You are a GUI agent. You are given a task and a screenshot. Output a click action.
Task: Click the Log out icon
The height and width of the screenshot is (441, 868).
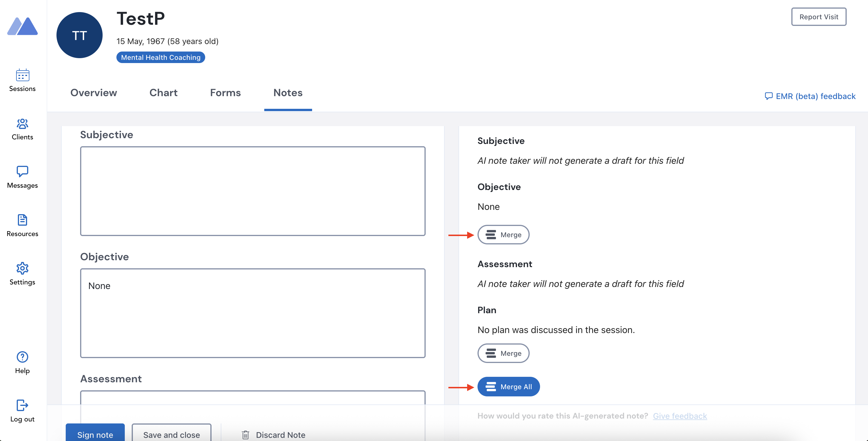point(22,405)
